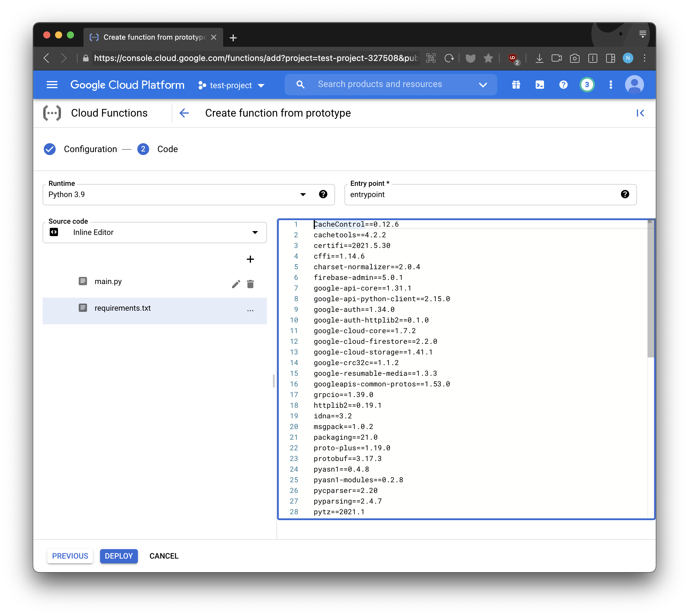Go to Configuration step
The width and height of the screenshot is (689, 616).
coord(90,149)
